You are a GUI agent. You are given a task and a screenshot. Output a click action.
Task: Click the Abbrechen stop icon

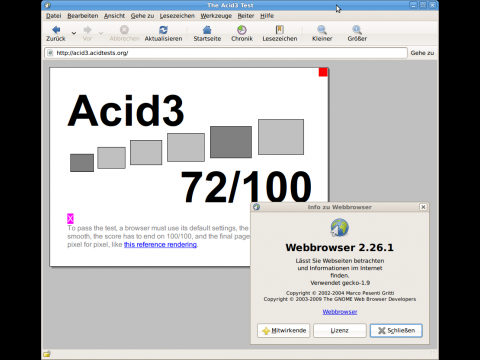[124, 30]
